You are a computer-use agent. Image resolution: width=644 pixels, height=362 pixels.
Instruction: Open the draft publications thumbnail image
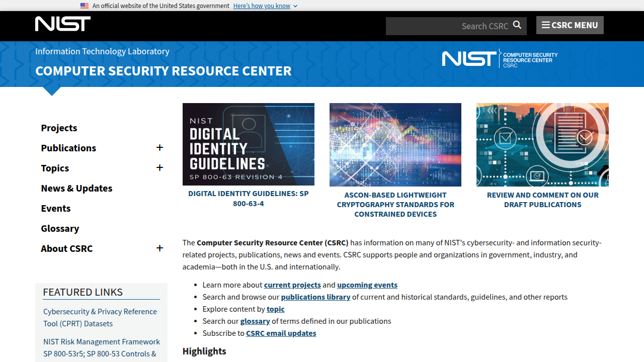[x=542, y=145]
